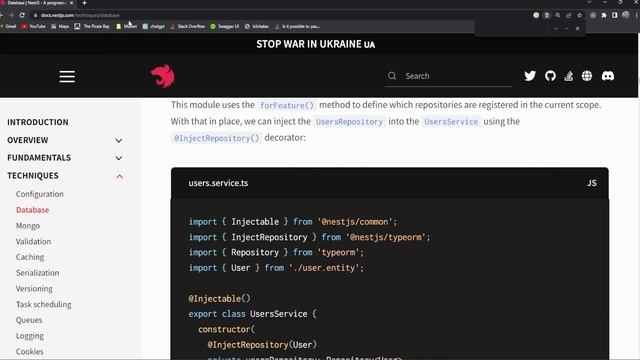Viewport: 640px width, 360px height.
Task: Open the Versioning page
Action: [34, 289]
